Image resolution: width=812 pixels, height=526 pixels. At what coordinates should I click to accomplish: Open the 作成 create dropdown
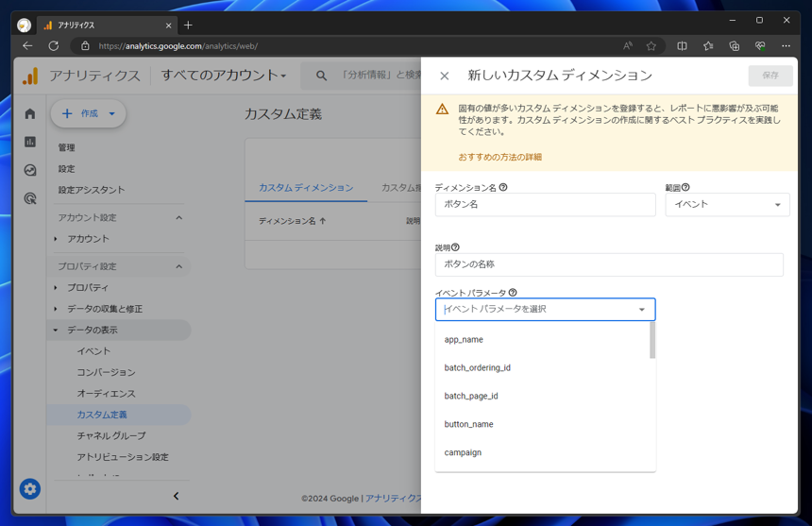(x=88, y=113)
